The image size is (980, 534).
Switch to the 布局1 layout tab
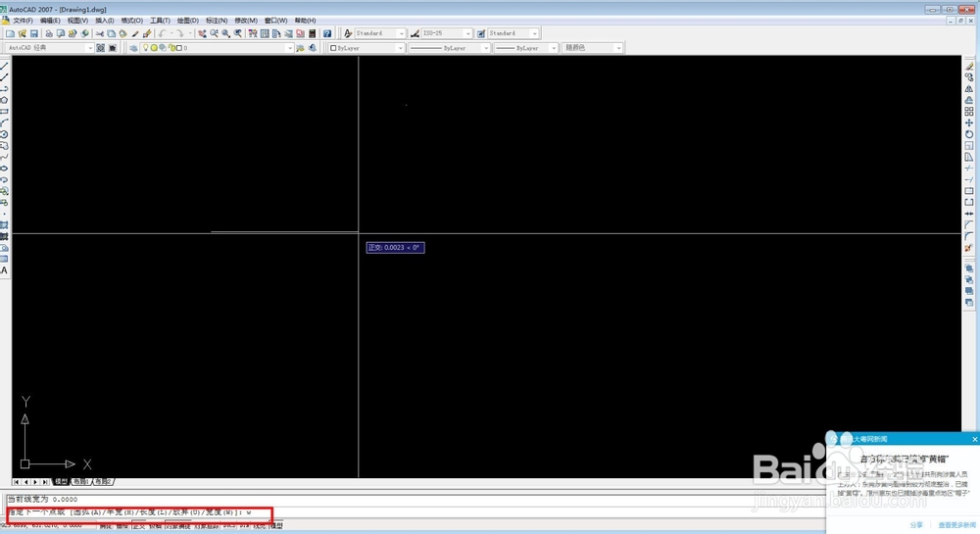[x=81, y=481]
